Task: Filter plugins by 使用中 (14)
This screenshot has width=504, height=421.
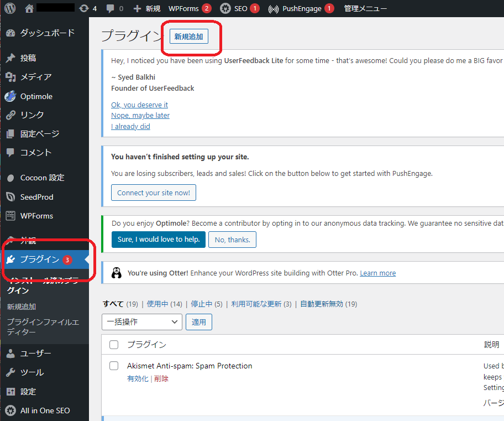Action: [x=164, y=304]
